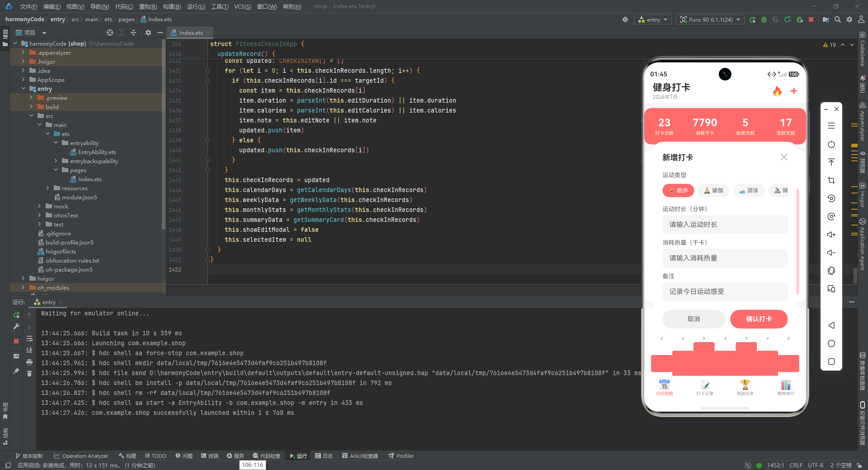Open the user account icon

click(x=861, y=19)
